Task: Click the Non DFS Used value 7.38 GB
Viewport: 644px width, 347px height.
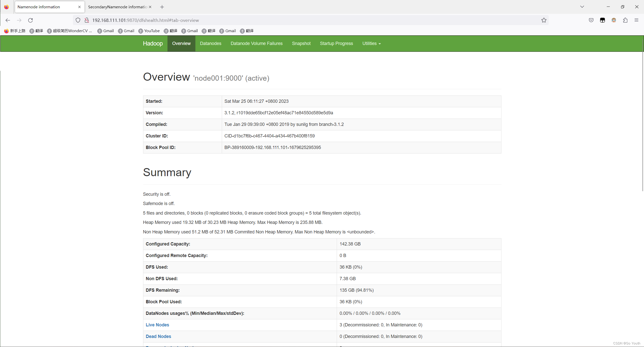Action: (x=348, y=279)
